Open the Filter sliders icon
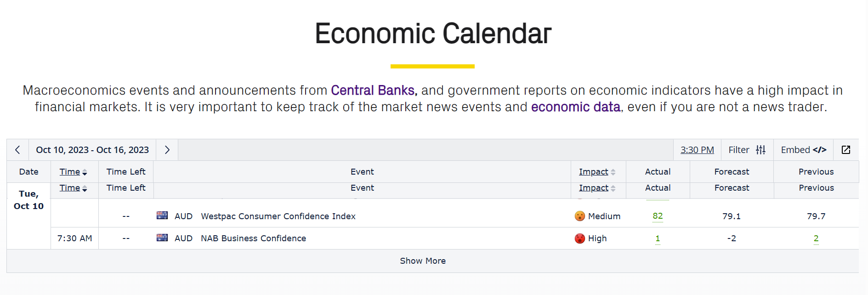Viewport: 868px width, 295px height. pos(761,150)
